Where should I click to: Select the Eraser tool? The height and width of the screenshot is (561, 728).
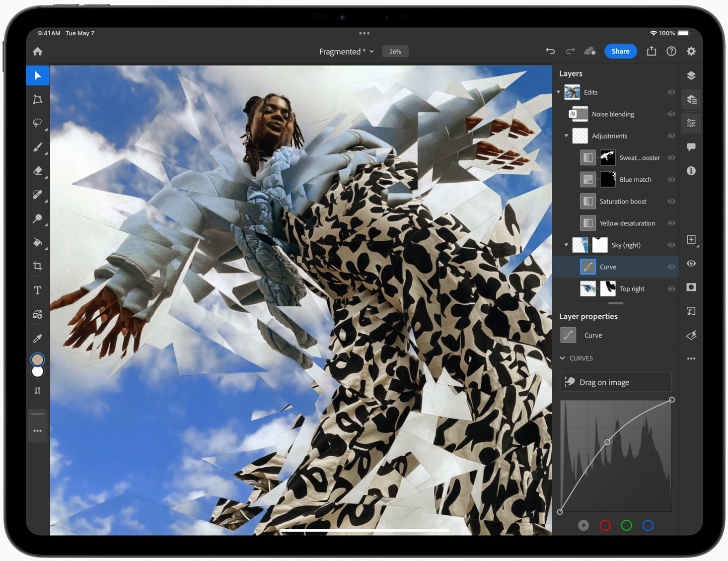(x=38, y=171)
